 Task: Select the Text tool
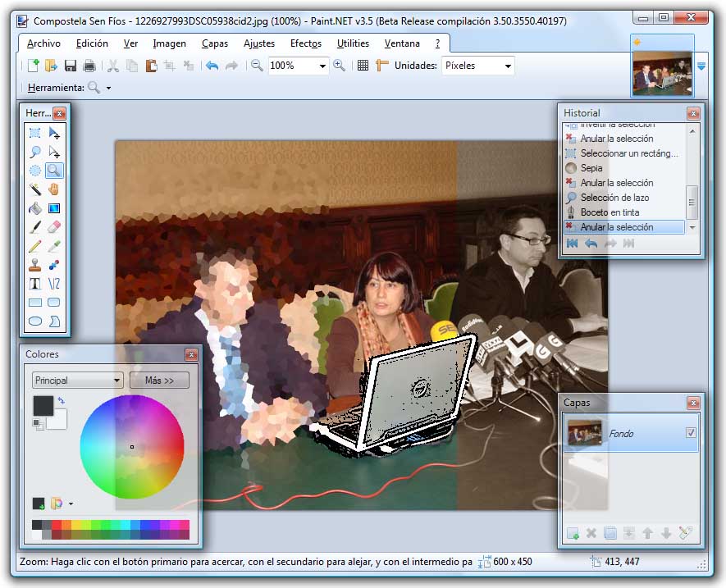tap(35, 284)
